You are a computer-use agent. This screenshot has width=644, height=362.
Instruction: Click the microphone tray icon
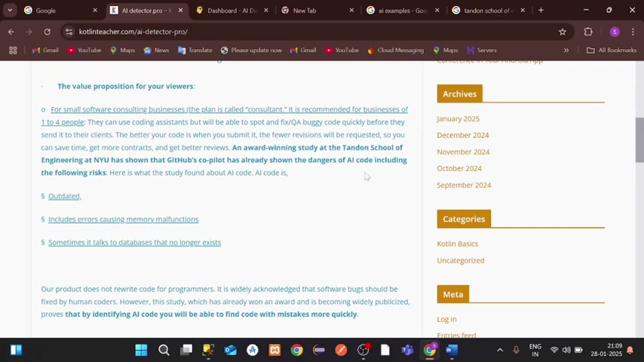516,350
